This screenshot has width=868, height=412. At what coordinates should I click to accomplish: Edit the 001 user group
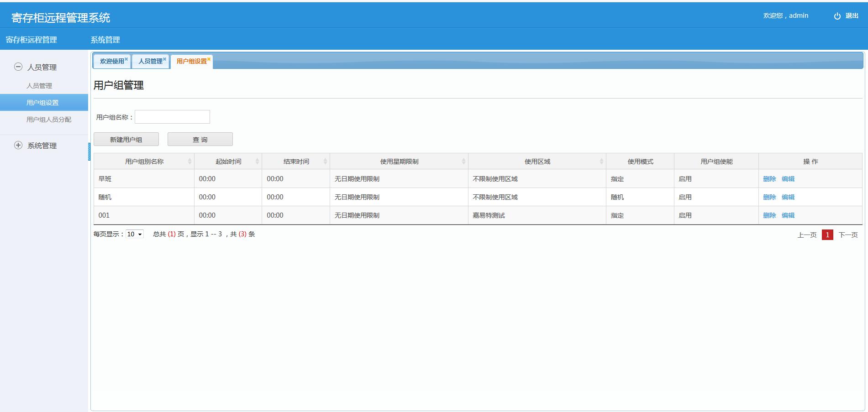coord(788,215)
